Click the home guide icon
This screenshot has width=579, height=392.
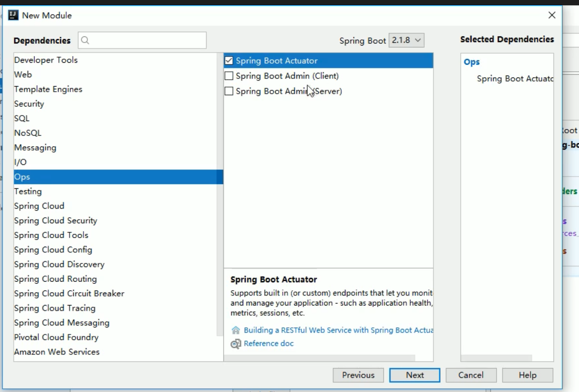[236, 330]
